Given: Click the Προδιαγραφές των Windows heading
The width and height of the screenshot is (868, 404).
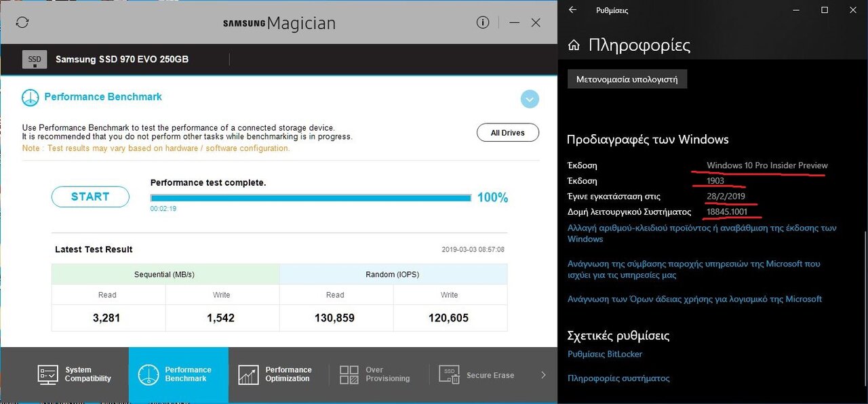Looking at the screenshot, I should [x=648, y=140].
